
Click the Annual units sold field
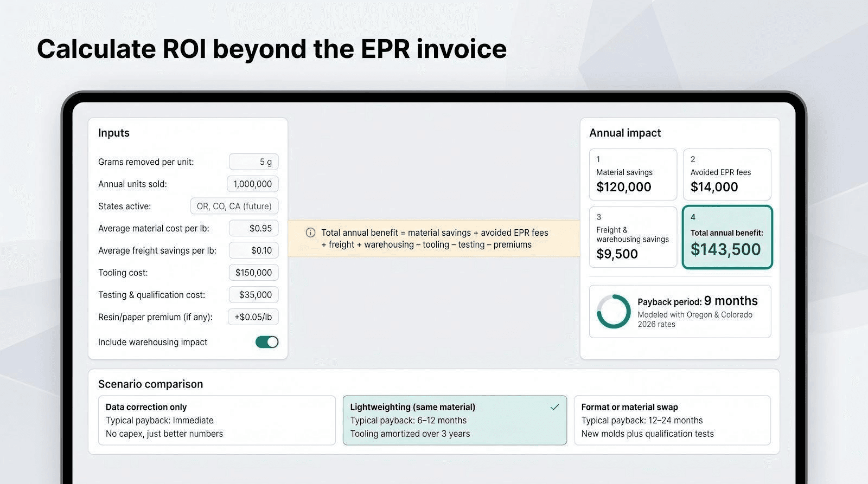click(x=253, y=184)
